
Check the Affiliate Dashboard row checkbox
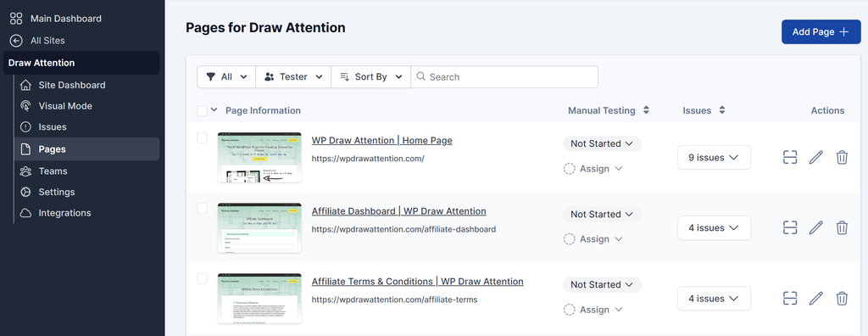202,208
